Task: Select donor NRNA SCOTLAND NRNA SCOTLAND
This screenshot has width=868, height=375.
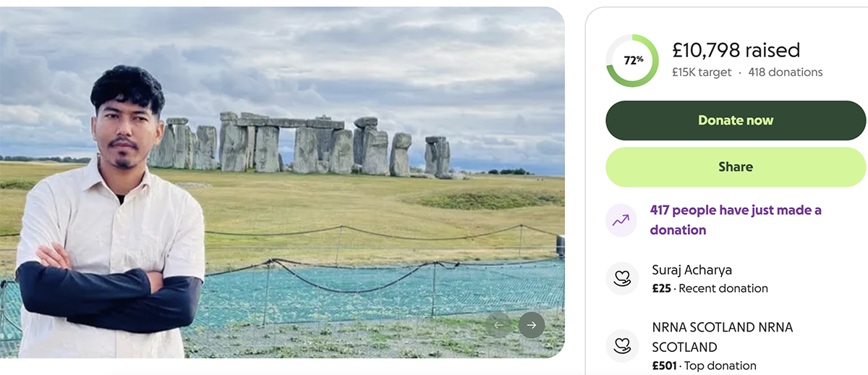Action: pyautogui.click(x=723, y=337)
